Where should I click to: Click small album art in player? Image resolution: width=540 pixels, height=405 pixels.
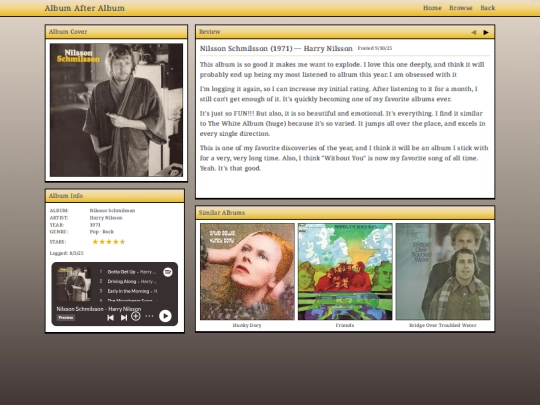coord(74,284)
